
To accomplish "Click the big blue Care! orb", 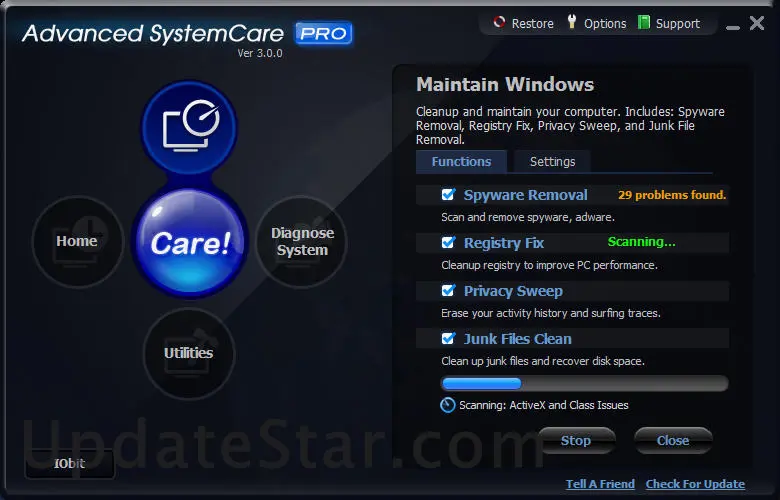I will pyautogui.click(x=190, y=242).
